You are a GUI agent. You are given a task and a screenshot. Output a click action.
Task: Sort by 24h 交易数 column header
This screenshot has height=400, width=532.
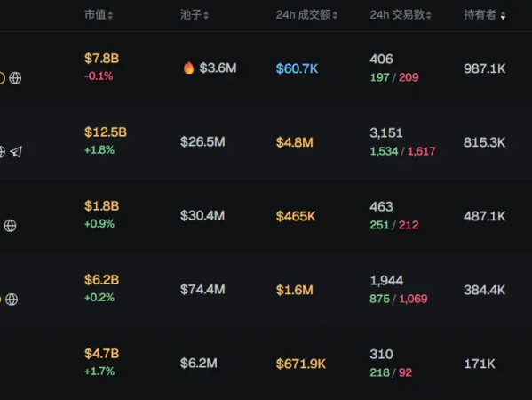coord(401,14)
